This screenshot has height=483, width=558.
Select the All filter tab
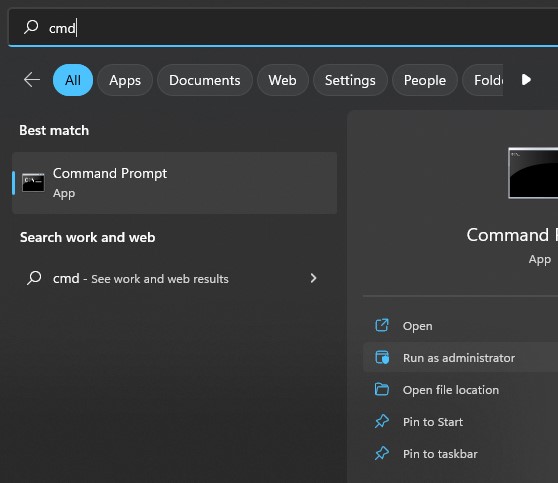(x=73, y=80)
